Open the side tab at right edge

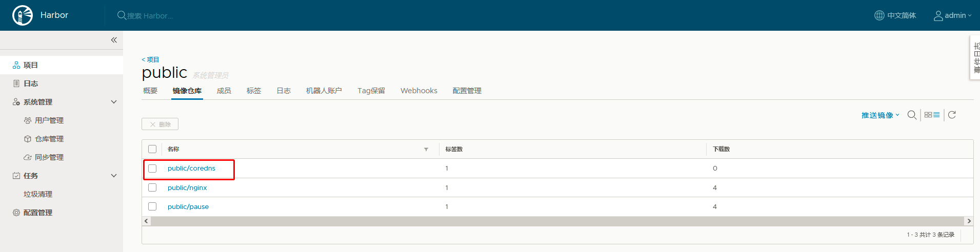(x=975, y=57)
